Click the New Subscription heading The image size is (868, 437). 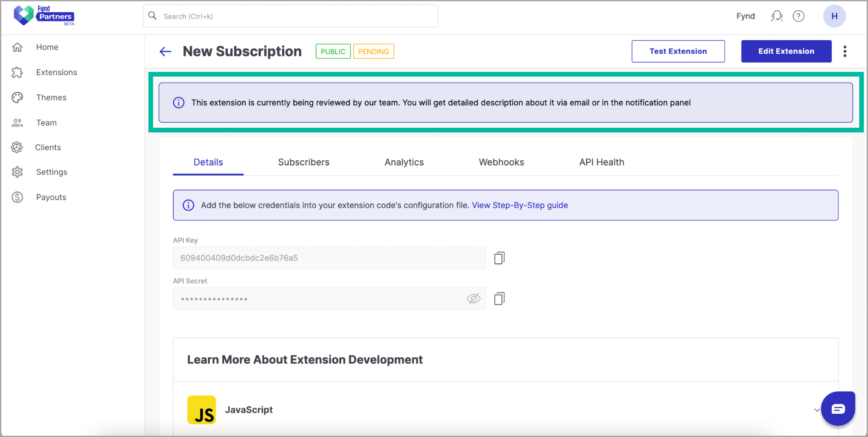pyautogui.click(x=242, y=52)
